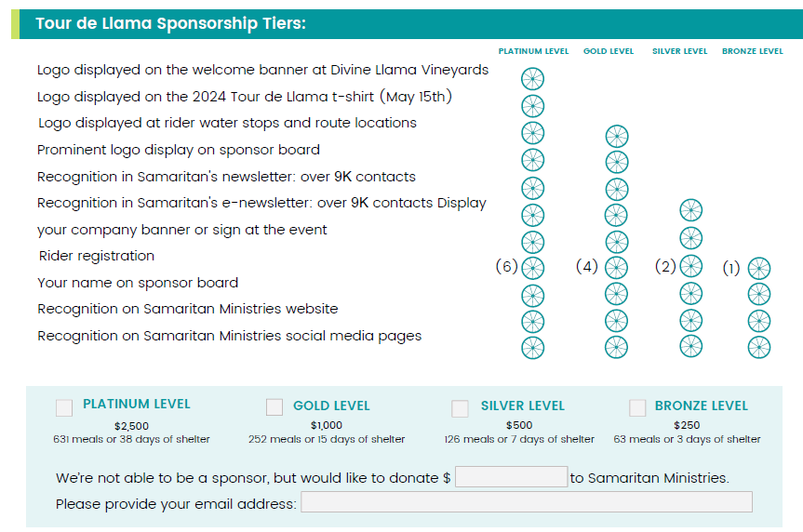Click the topmost Gold Level wheel icon
Screen dimensions: 803x532
tap(616, 137)
